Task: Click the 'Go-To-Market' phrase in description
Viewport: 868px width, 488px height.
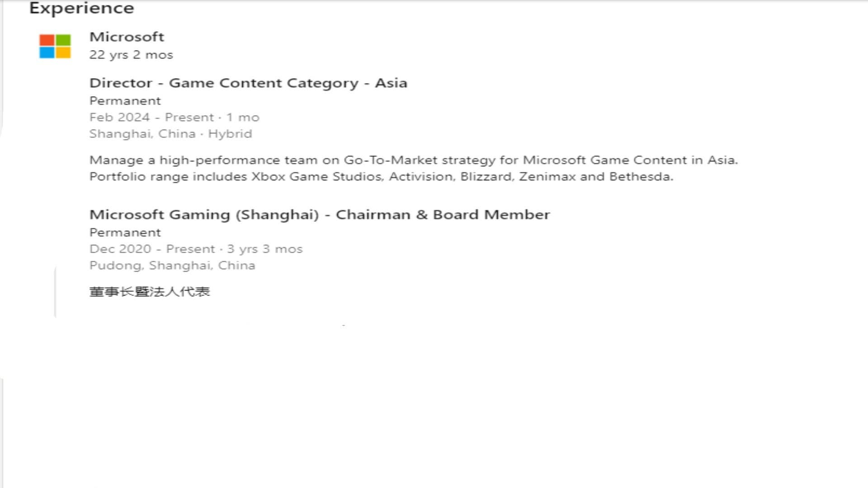Action: 391,160
